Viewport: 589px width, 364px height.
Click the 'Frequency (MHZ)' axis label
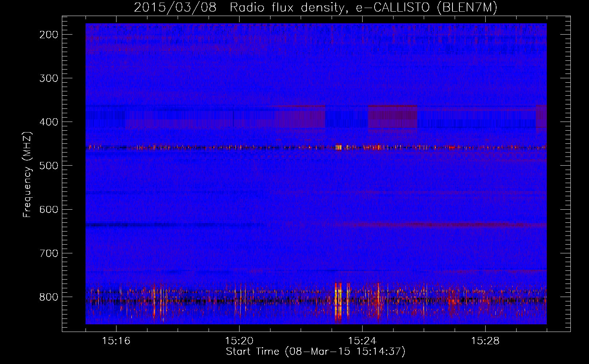(27, 175)
